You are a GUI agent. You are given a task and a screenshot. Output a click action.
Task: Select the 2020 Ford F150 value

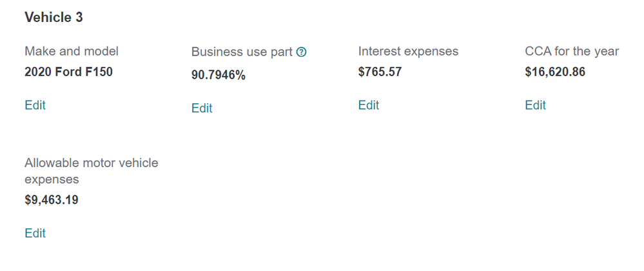[x=68, y=72]
